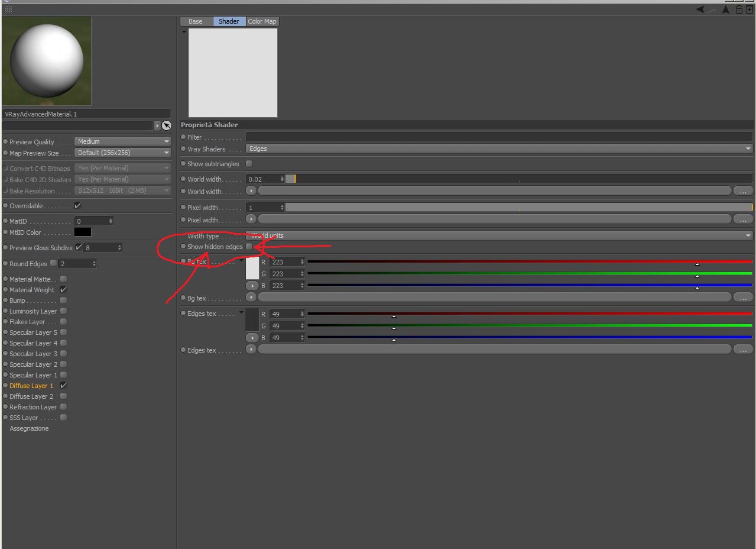Open the Width type dropdown arrow
The height and width of the screenshot is (549, 756).
click(x=749, y=235)
